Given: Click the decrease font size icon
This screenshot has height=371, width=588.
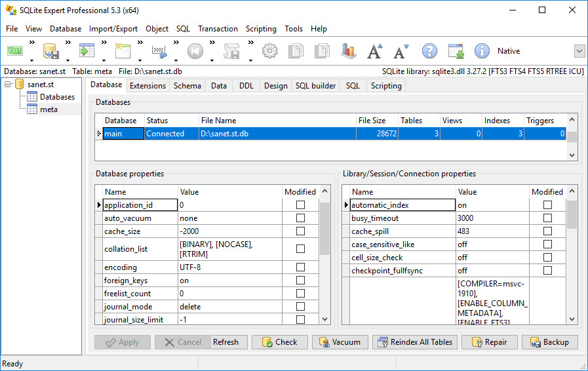Looking at the screenshot, I should (401, 51).
